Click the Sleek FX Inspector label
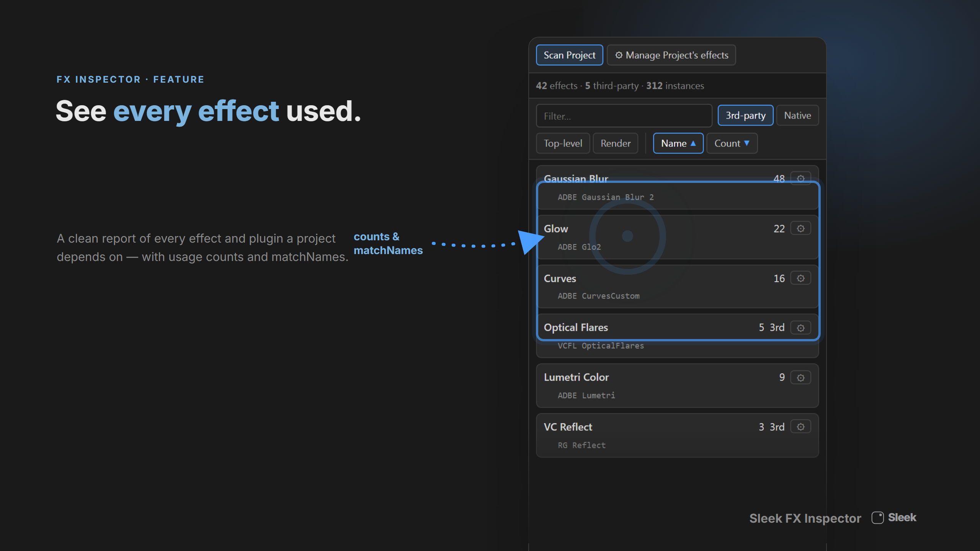 pos(805,518)
